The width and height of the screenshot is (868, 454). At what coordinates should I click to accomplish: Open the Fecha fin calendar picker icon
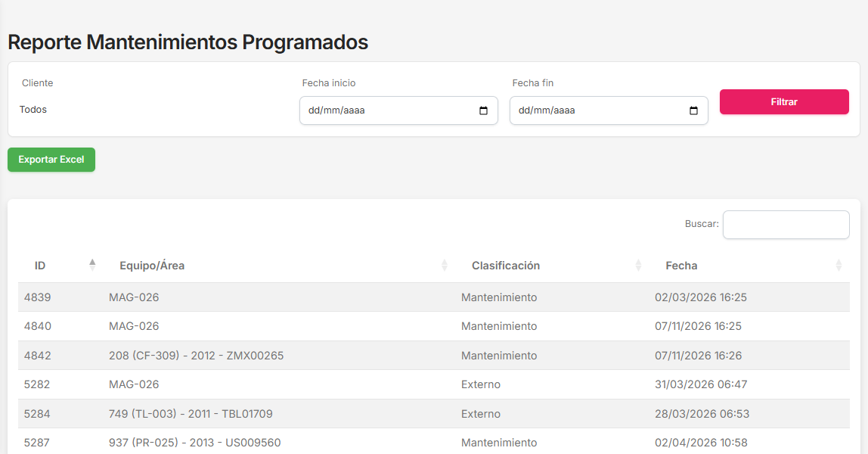coord(693,110)
